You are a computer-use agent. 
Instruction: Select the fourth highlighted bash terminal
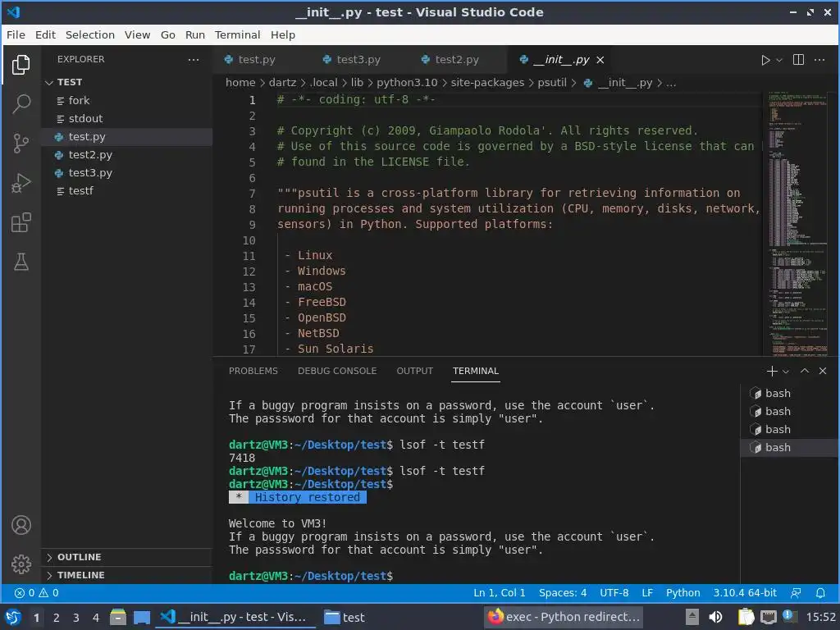(x=790, y=447)
